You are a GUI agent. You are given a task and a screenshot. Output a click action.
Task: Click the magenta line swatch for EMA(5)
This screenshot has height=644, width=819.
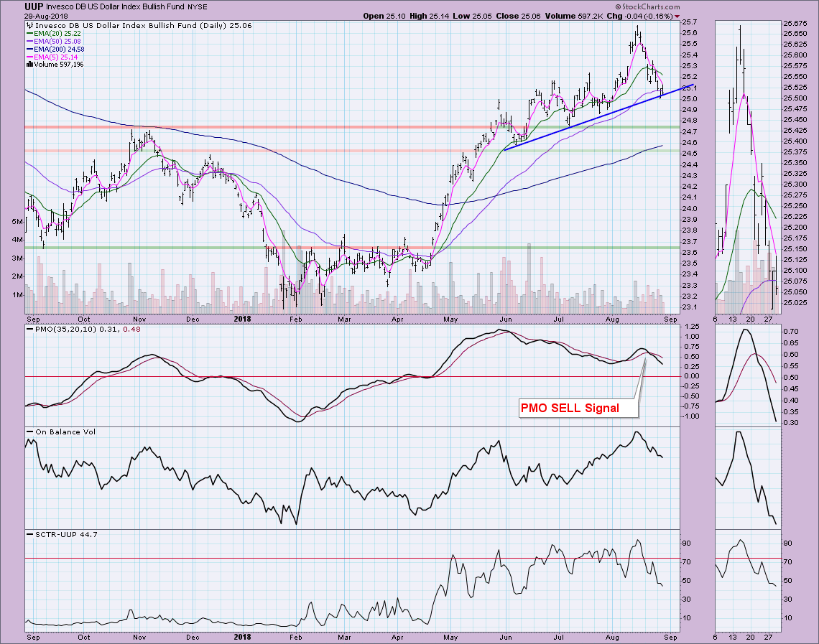pyautogui.click(x=29, y=57)
